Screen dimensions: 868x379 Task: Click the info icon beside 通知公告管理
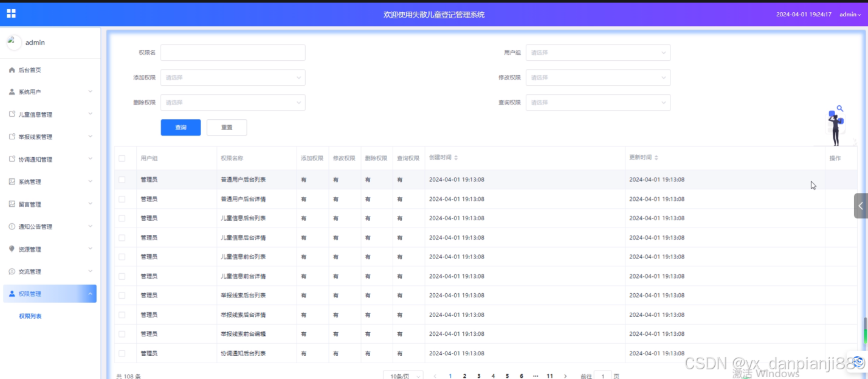[12, 226]
